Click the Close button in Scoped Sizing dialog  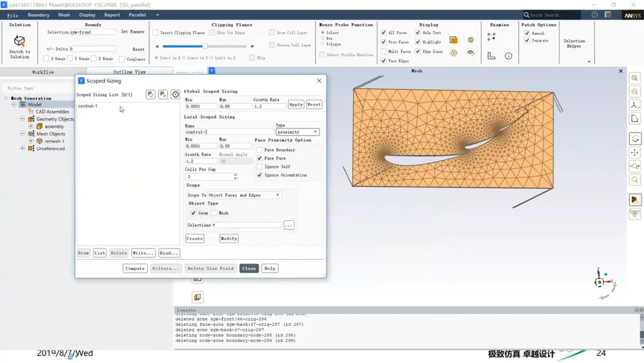coord(249,268)
